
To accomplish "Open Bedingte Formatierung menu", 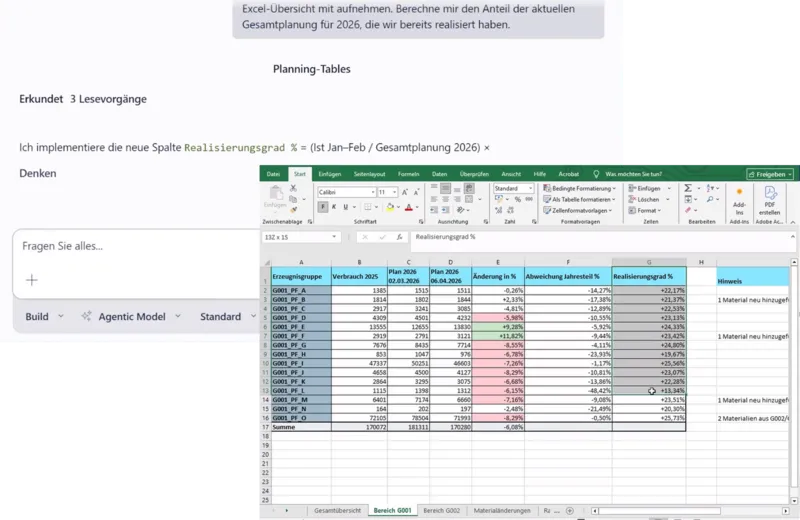I will point(580,188).
